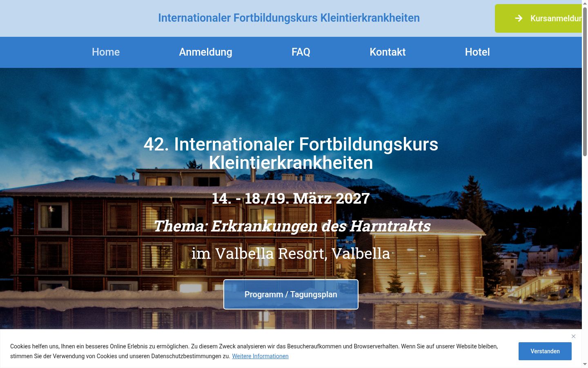Close the cookie banner with the X icon
Viewport: 588px width, 368px height.
pyautogui.click(x=573, y=336)
